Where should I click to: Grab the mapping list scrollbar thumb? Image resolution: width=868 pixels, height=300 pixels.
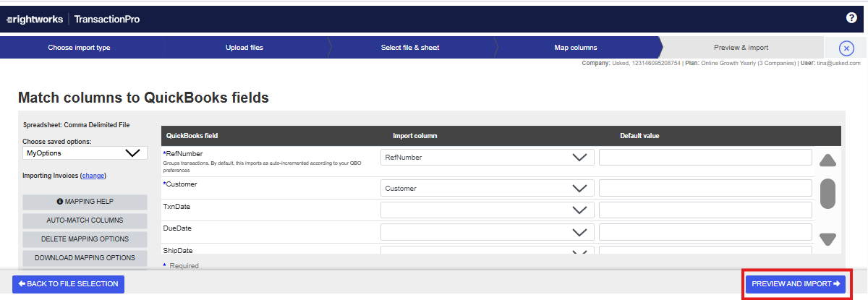tap(828, 193)
